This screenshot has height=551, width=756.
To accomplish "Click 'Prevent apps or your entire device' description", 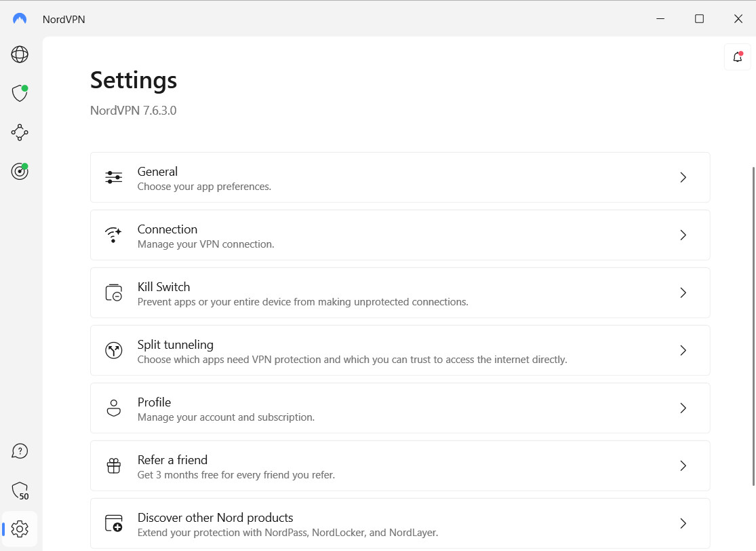I will [x=303, y=302].
